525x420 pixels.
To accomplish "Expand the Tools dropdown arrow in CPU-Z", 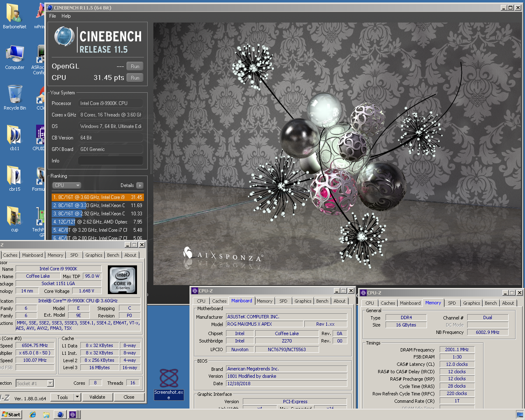I will [77, 397].
